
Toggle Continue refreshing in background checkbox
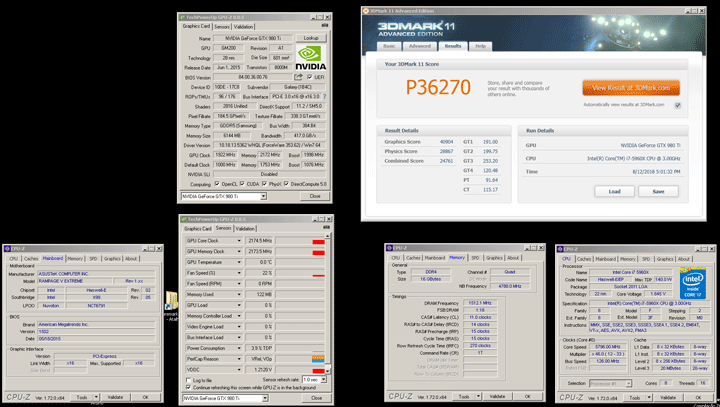[188, 387]
